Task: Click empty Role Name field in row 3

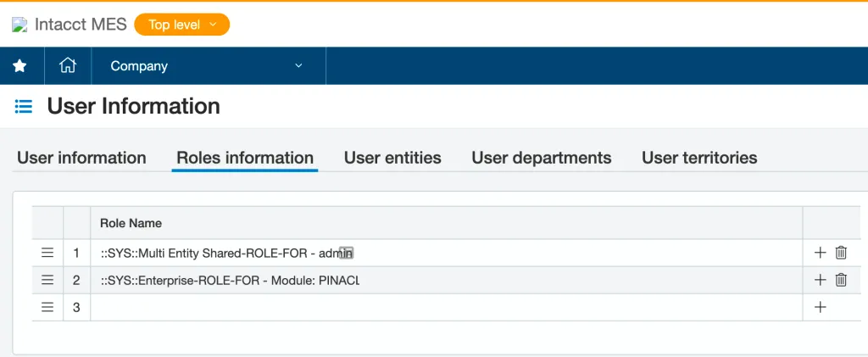Action: coord(446,307)
